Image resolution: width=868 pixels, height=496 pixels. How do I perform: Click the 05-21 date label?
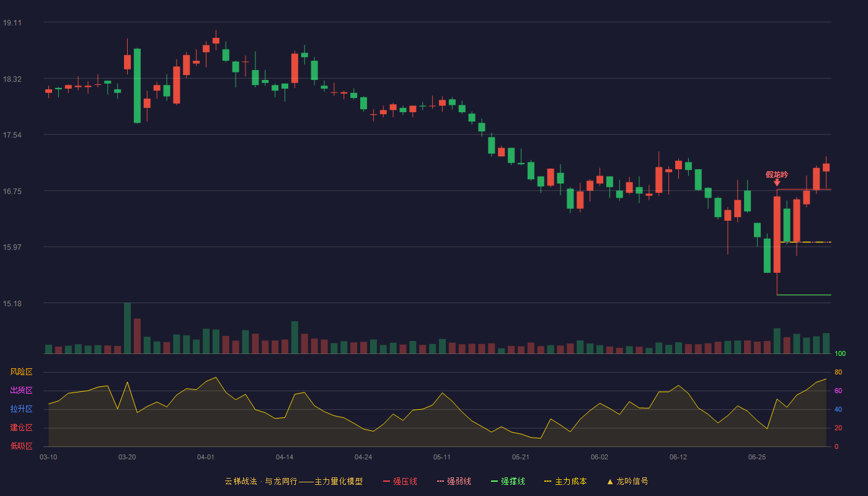point(521,457)
